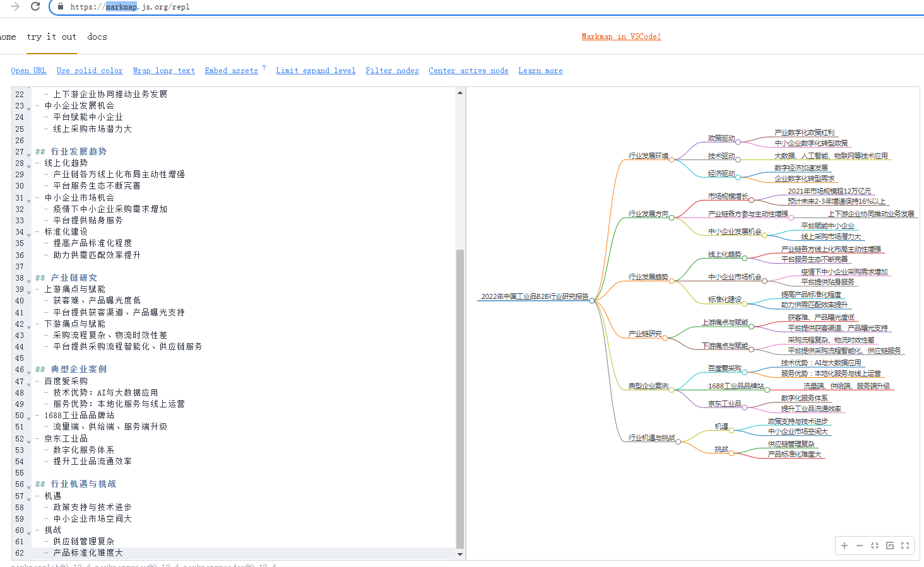The image size is (924, 567).
Task: Collapse the 行业发展环境 node circle
Action: point(672,160)
